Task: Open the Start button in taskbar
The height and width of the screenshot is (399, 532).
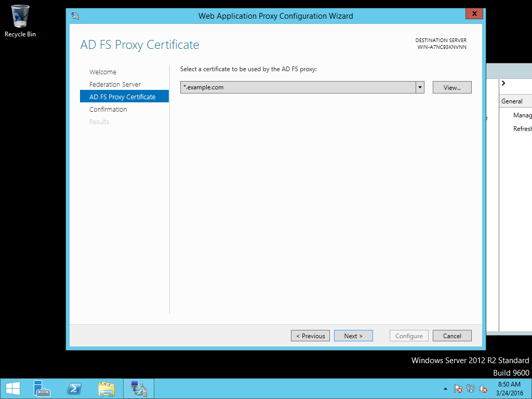Action: pyautogui.click(x=13, y=389)
